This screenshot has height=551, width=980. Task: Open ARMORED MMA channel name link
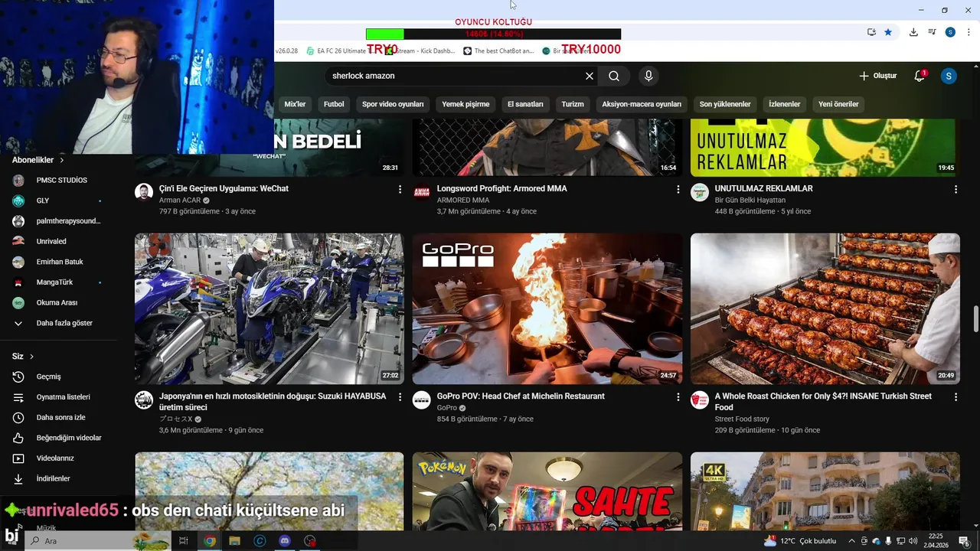[x=463, y=201]
